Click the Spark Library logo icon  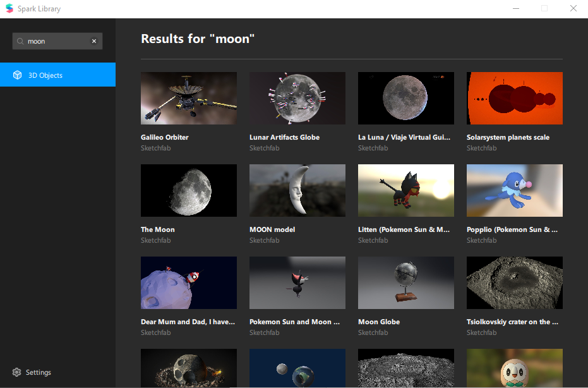point(9,9)
